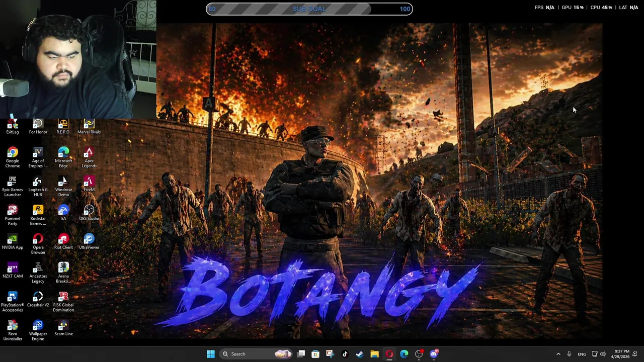Switch to Microsoft Edge in the taskbar
The height and width of the screenshot is (362, 644).
[x=404, y=354]
